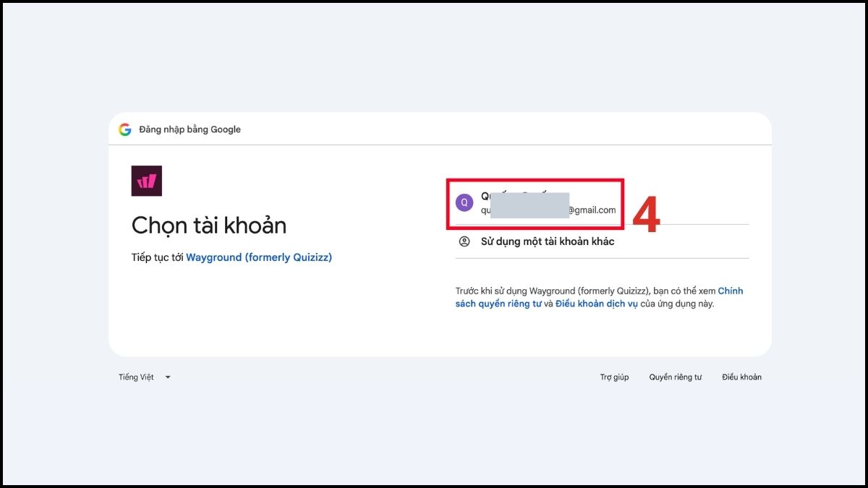Click the Trợ giúp footer link
This screenshot has height=488, width=868.
click(614, 377)
